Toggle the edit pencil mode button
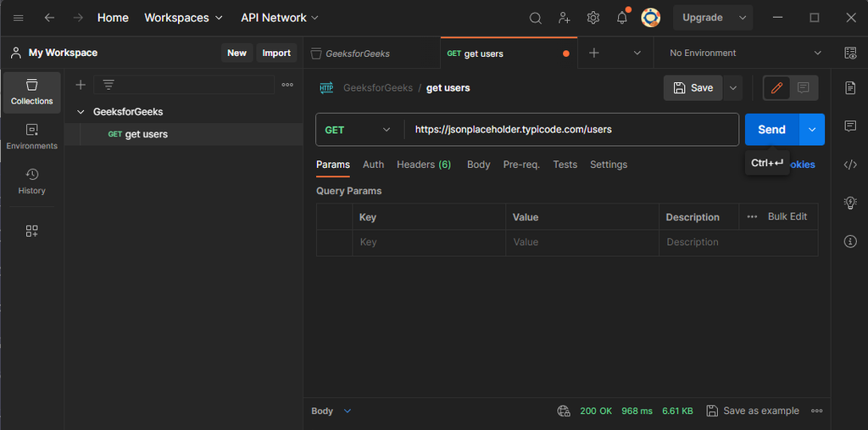 pos(776,87)
